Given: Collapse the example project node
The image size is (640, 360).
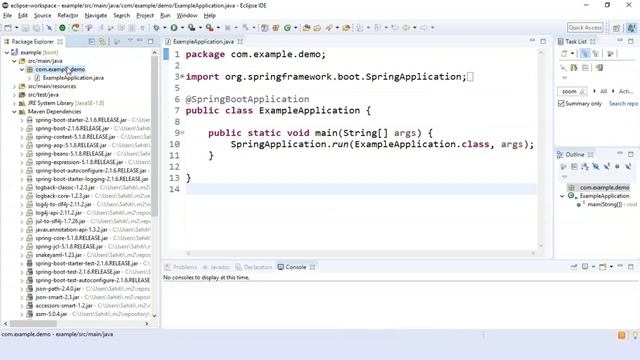Looking at the screenshot, I should 7,52.
